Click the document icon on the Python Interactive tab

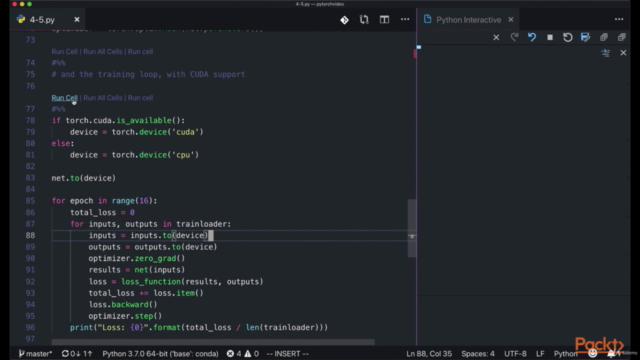pyautogui.click(x=427, y=19)
